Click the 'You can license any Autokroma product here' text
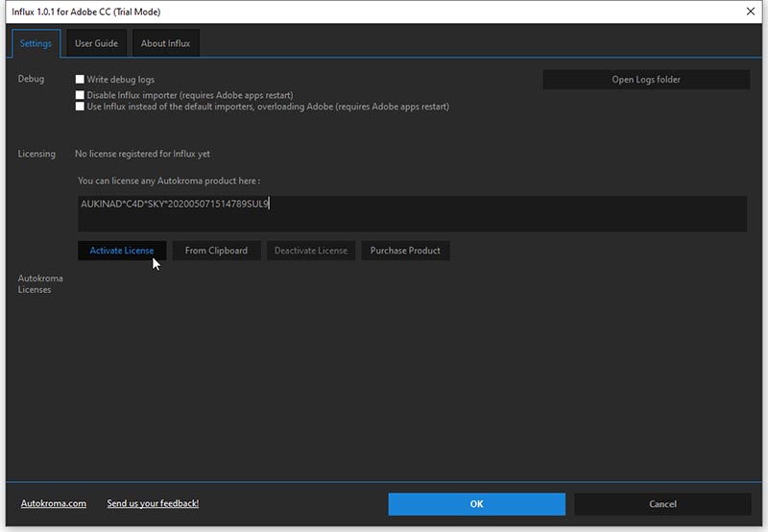 (x=169, y=181)
